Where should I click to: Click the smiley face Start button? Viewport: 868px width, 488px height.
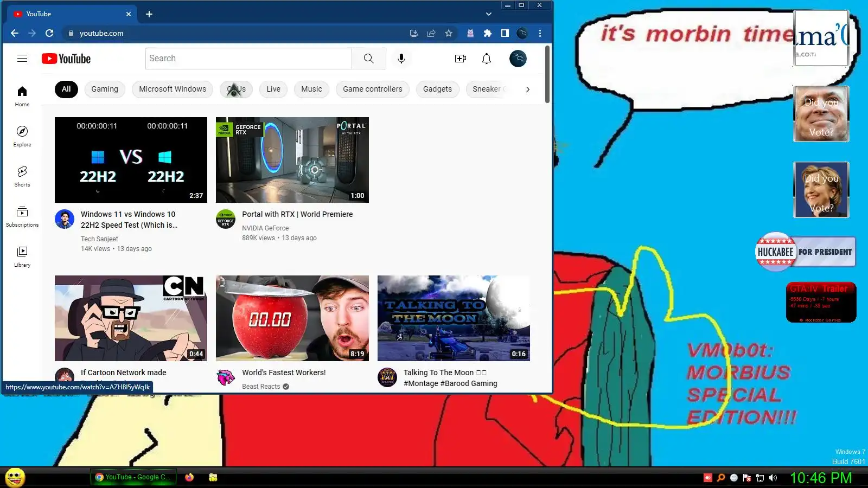tap(15, 477)
